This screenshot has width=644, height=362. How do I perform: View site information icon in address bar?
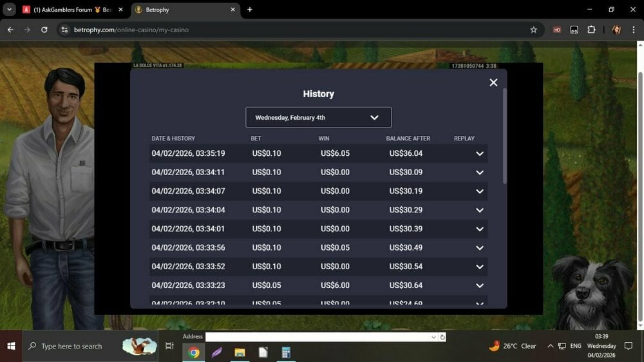click(64, 30)
